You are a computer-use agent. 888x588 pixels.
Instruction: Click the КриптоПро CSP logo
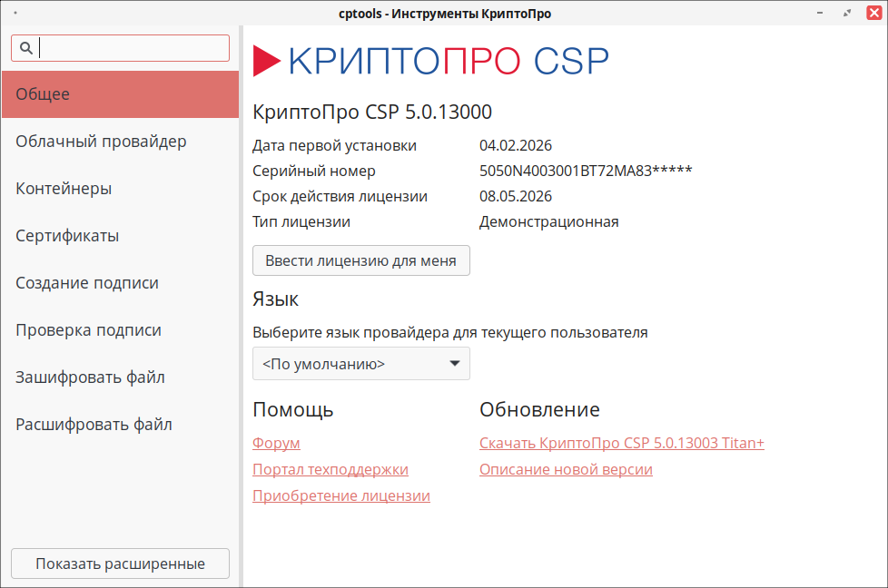pos(430,61)
